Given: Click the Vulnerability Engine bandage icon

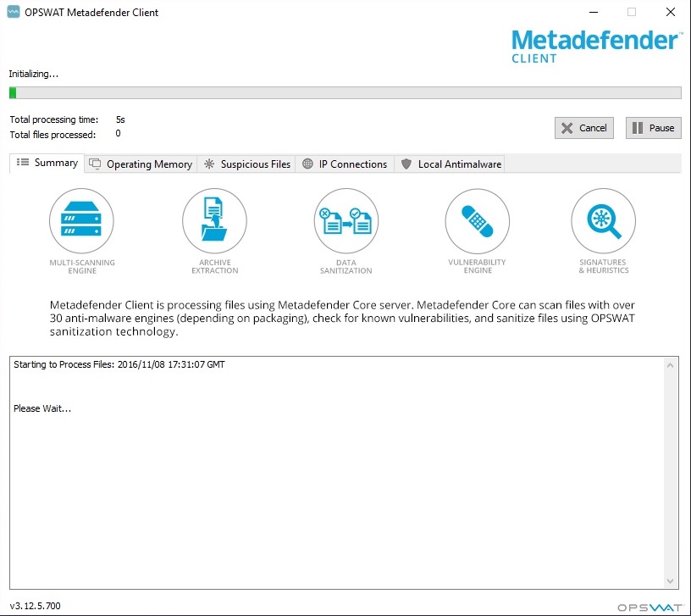Looking at the screenshot, I should [478, 220].
